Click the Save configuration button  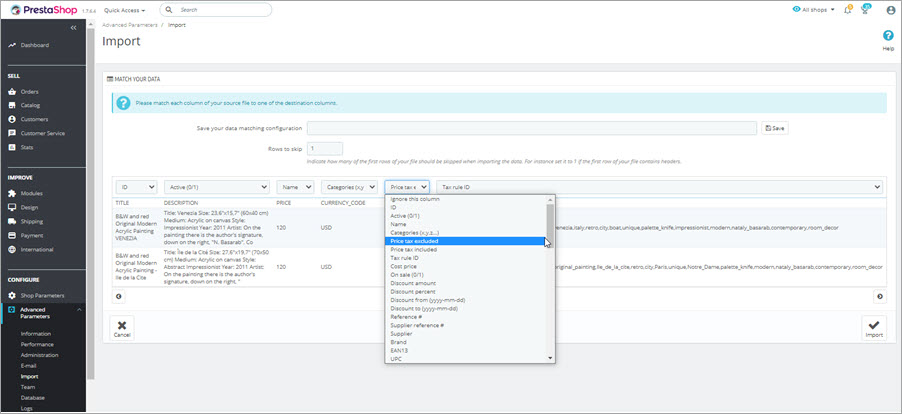coord(775,128)
